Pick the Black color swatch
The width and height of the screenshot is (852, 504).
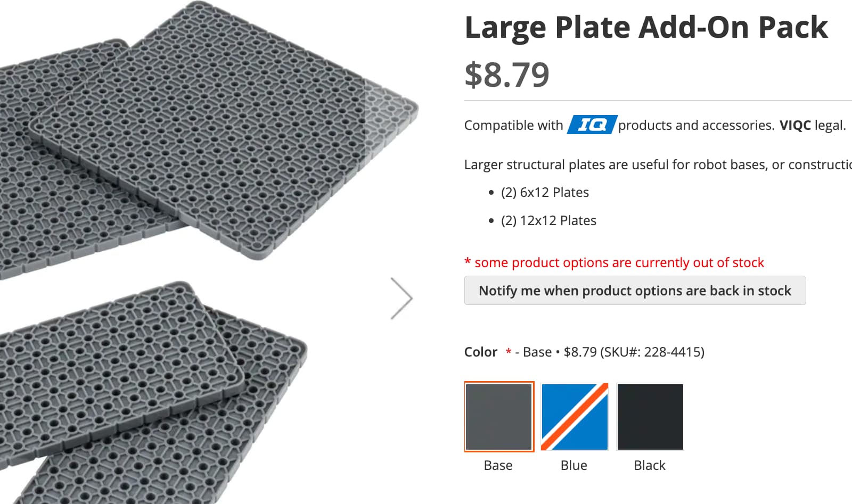click(x=650, y=417)
